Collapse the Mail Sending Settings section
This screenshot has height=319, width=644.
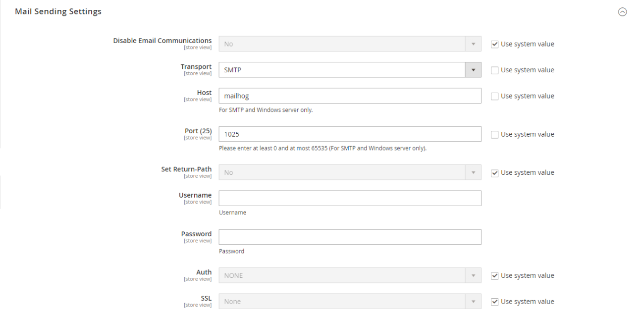pyautogui.click(x=623, y=11)
